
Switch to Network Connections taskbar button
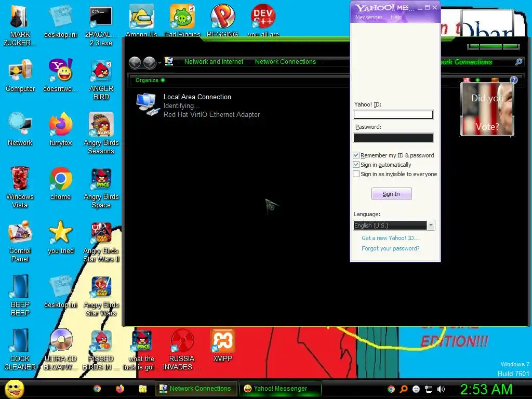[x=196, y=389]
